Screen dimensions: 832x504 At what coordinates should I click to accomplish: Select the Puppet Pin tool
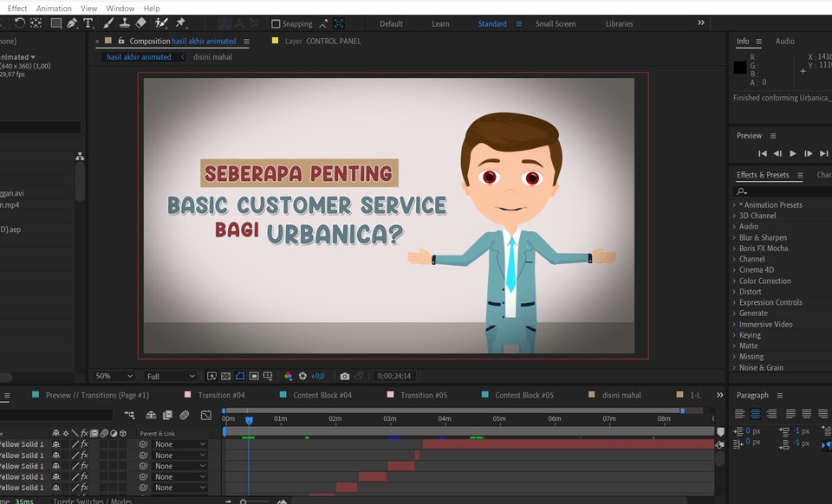(182, 23)
